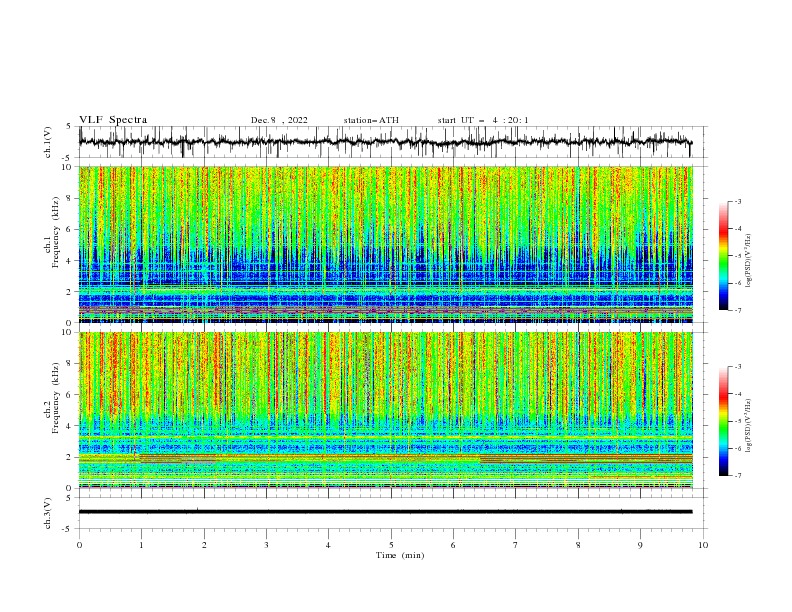
Task: Select the date text "Dec.8 , 2022"
Action: 279,120
